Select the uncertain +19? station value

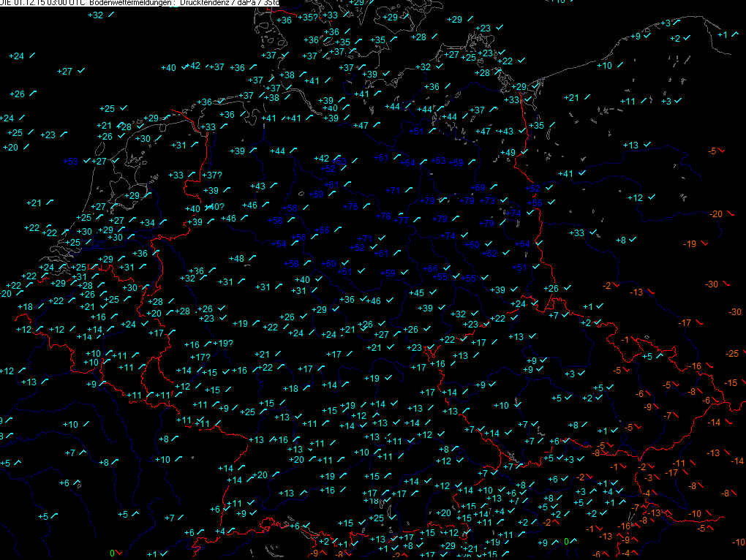click(224, 344)
